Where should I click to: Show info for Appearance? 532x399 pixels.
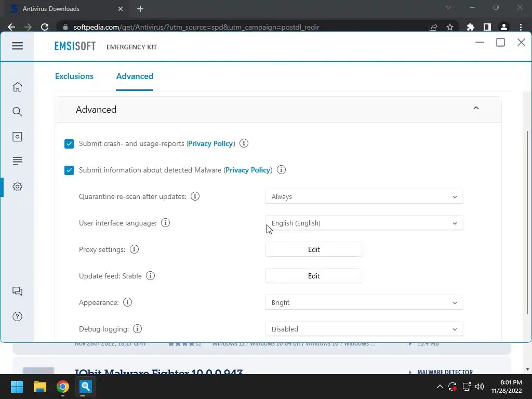tap(128, 302)
